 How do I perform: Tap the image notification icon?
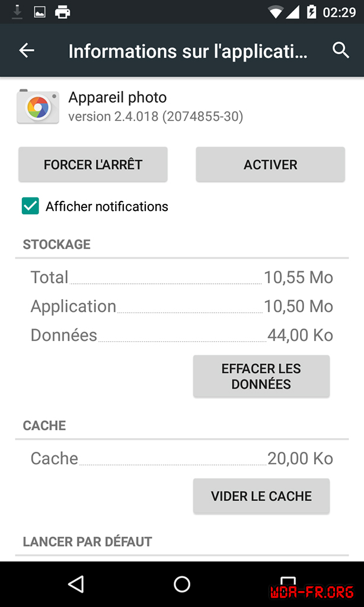tap(40, 11)
